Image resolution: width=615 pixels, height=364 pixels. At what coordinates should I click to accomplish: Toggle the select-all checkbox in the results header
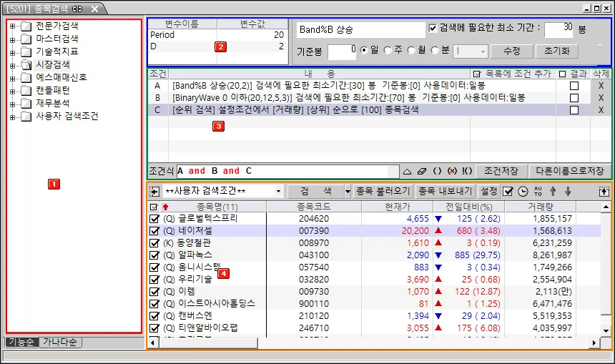pos(153,207)
